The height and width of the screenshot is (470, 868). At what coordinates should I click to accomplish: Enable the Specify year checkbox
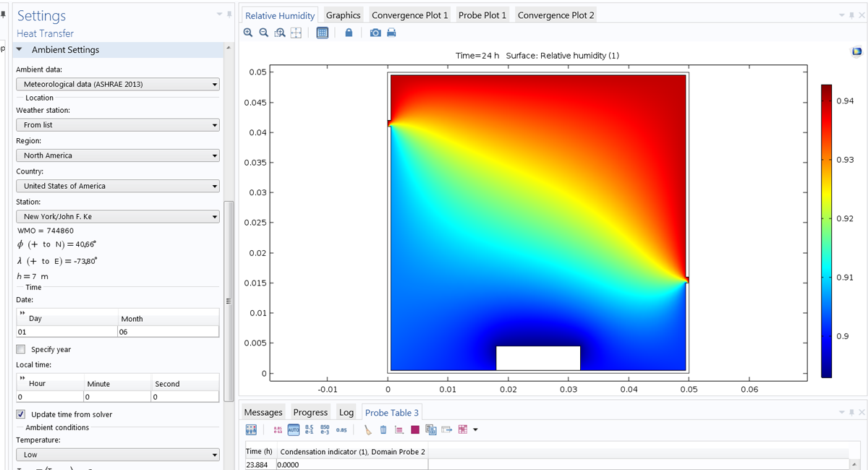tap(21, 349)
